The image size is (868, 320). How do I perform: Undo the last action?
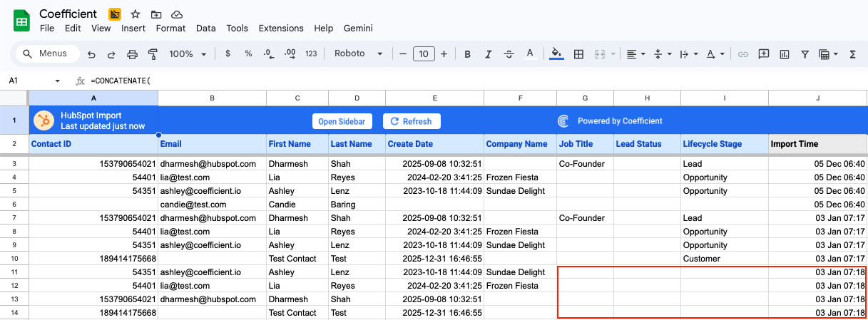click(91, 54)
